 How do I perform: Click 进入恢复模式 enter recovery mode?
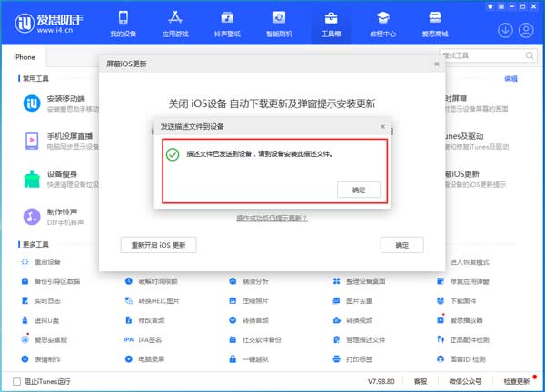coord(470,262)
